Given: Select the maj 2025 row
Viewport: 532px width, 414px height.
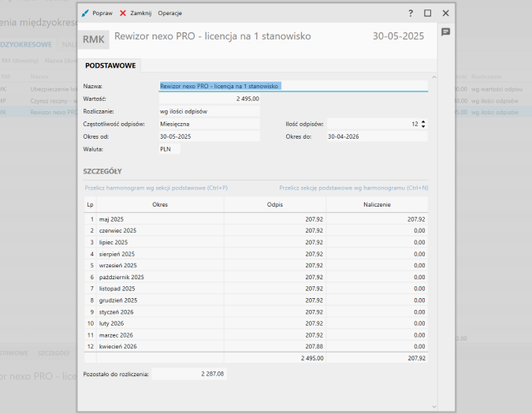Looking at the screenshot, I should 256,219.
